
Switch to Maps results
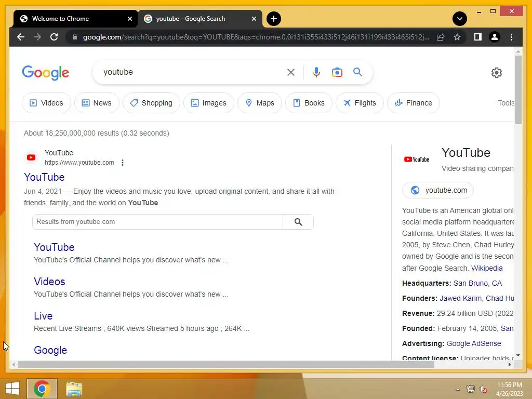pyautogui.click(x=260, y=103)
